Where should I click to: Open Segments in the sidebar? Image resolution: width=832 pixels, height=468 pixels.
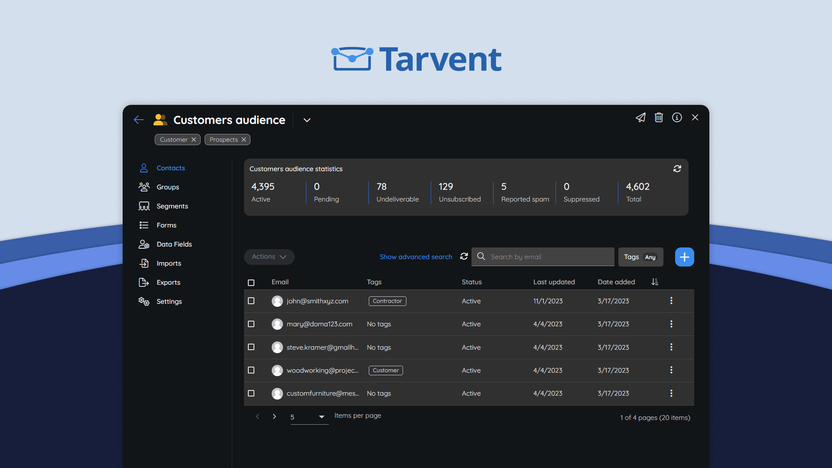(x=171, y=206)
